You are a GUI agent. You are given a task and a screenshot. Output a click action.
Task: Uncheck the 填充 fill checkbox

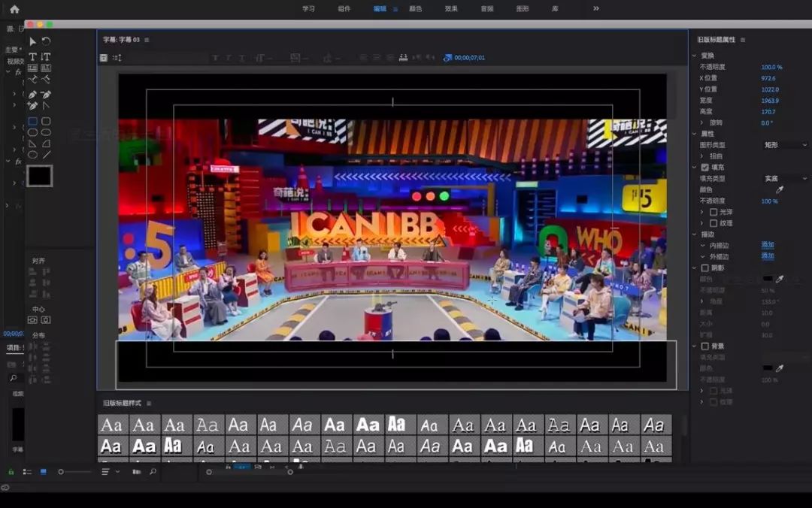tap(704, 168)
